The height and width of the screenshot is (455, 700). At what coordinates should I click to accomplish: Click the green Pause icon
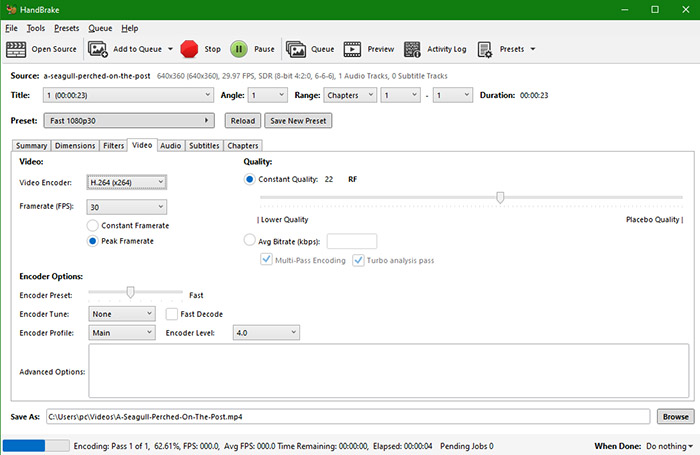[x=239, y=49]
